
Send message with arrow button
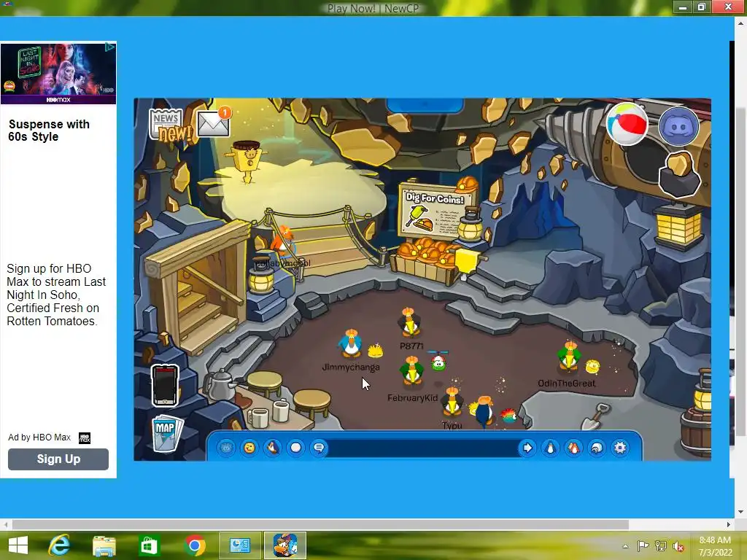[x=527, y=448]
